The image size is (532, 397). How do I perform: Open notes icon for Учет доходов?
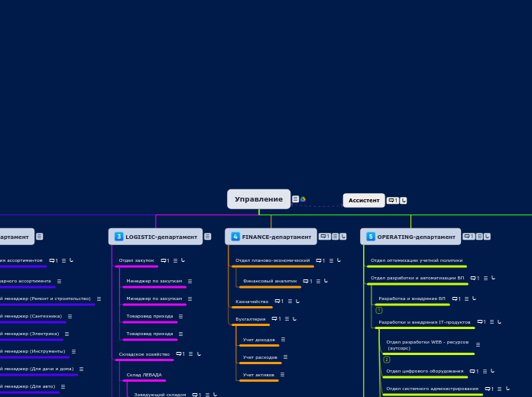click(x=283, y=340)
